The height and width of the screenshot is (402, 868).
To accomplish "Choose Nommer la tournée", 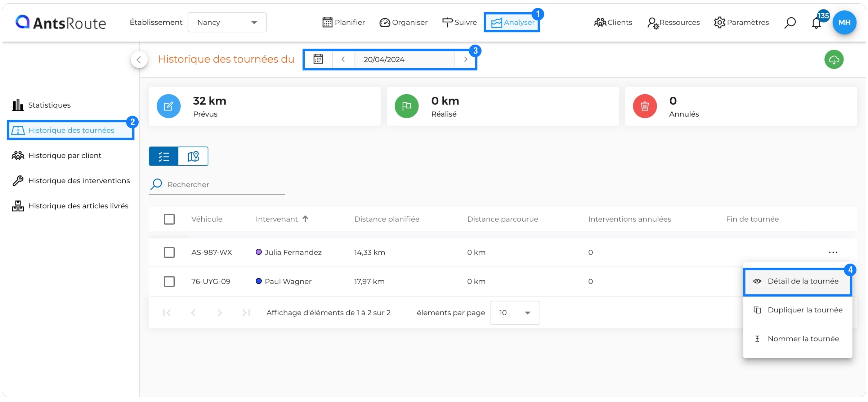I will pyautogui.click(x=797, y=339).
